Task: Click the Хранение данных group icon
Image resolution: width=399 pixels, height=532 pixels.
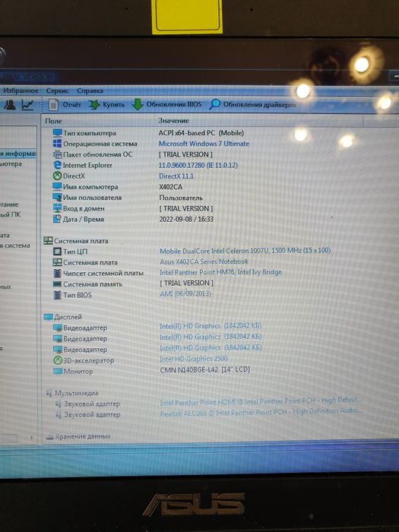Action: (x=49, y=437)
